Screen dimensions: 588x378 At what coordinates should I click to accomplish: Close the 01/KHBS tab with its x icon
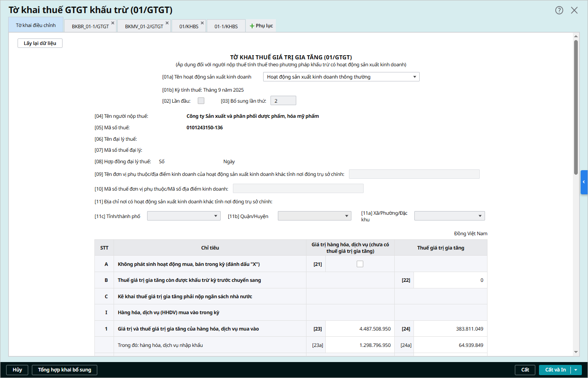pyautogui.click(x=202, y=23)
